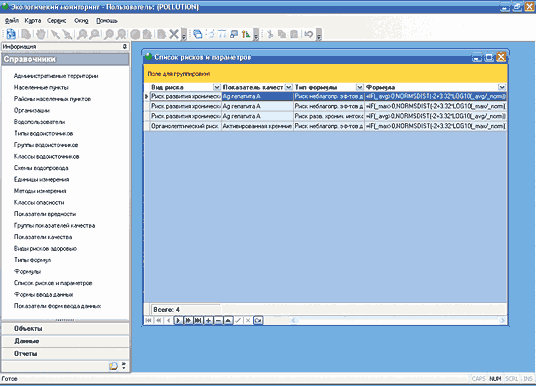Click the Справочники section header
536x386 pixels.
[65, 59]
